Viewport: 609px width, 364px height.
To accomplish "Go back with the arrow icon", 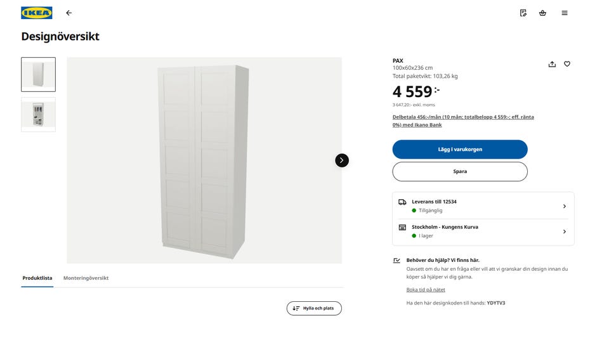I will [x=69, y=13].
